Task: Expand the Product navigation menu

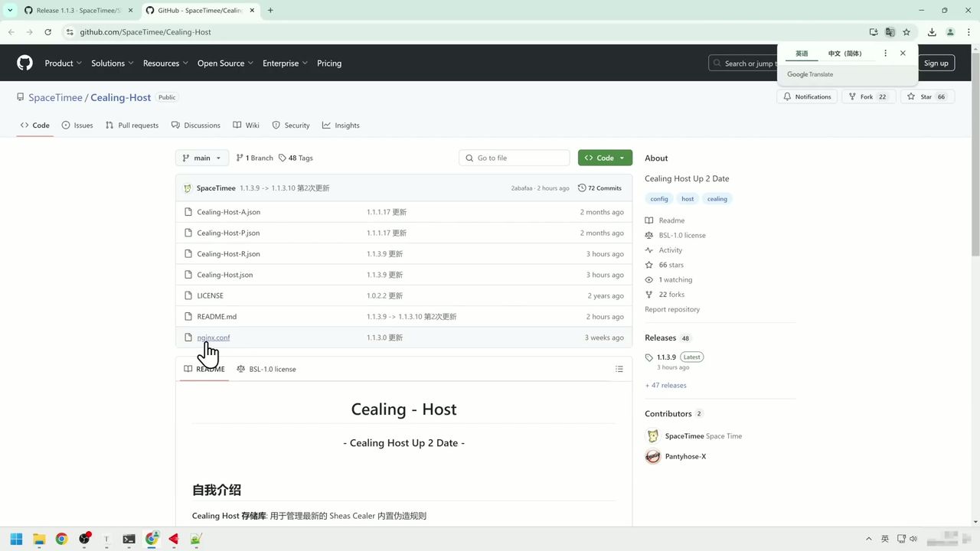Action: click(x=64, y=64)
